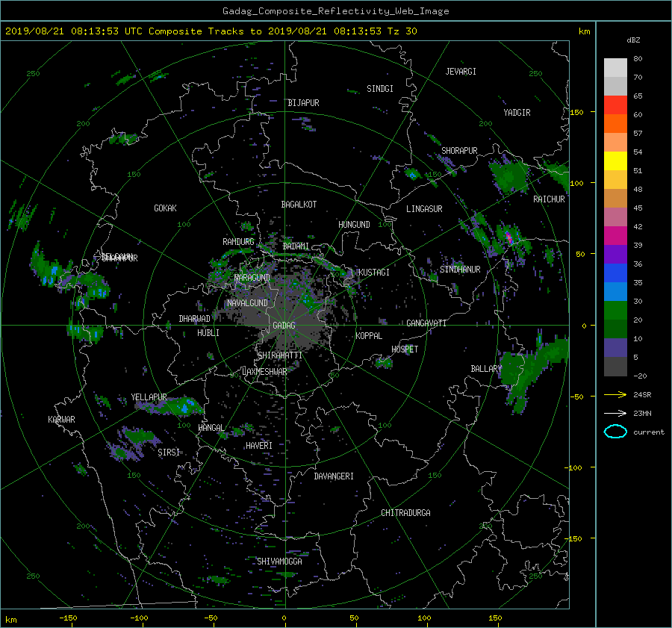Select the light gray 70–80 dBZ swatch

615,67
